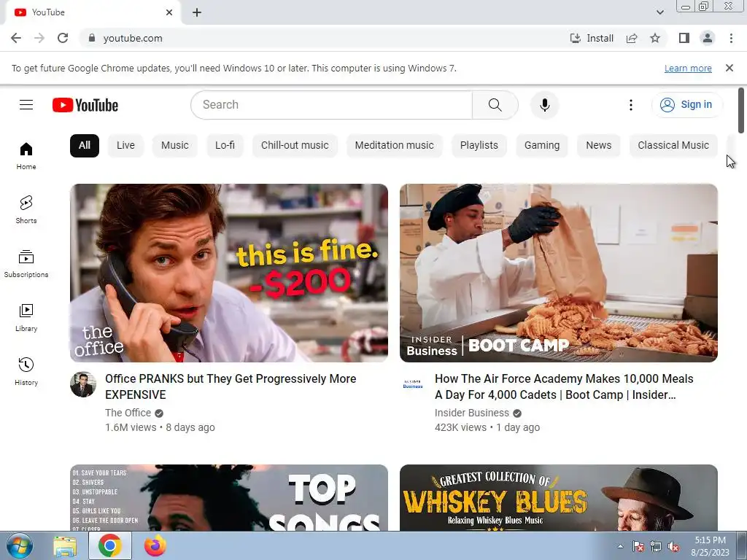The width and height of the screenshot is (747, 560).
Task: Open the Top Songs video thumbnail
Action: (229, 497)
